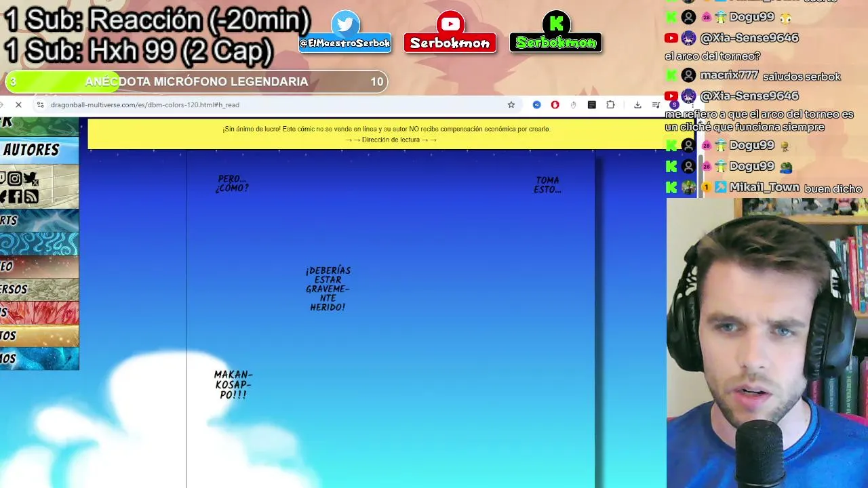868x488 pixels.
Task: Click the hammer icon beside Mikail_Town
Action: [720, 188]
